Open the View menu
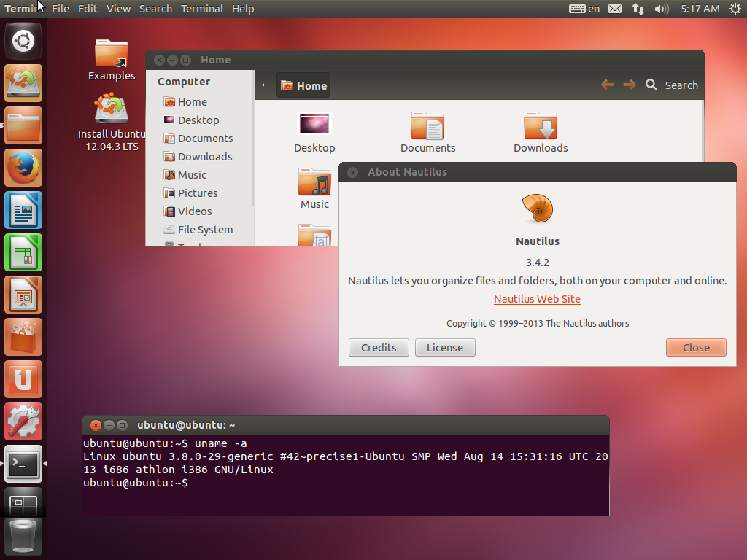Viewport: 747px width, 560px height. pyautogui.click(x=119, y=9)
